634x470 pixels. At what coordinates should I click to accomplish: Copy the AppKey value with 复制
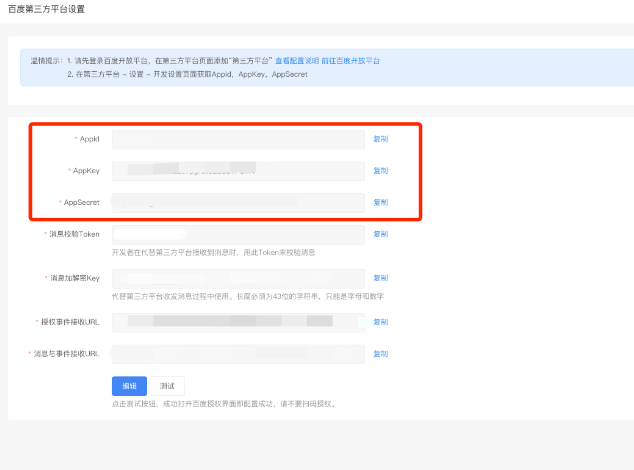[x=380, y=171]
